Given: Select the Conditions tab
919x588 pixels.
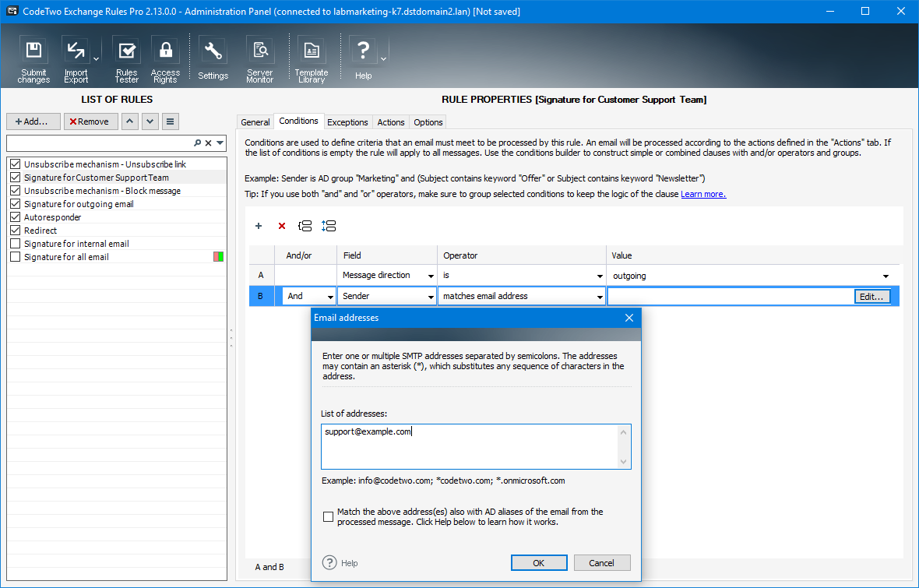Looking at the screenshot, I should tap(298, 121).
